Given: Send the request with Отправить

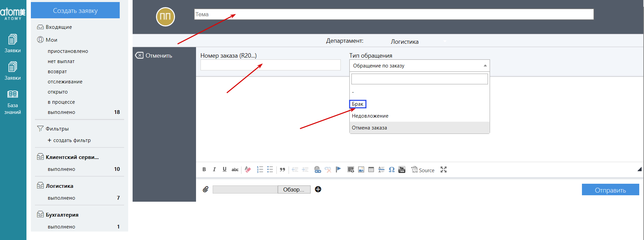Looking at the screenshot, I should (610, 190).
